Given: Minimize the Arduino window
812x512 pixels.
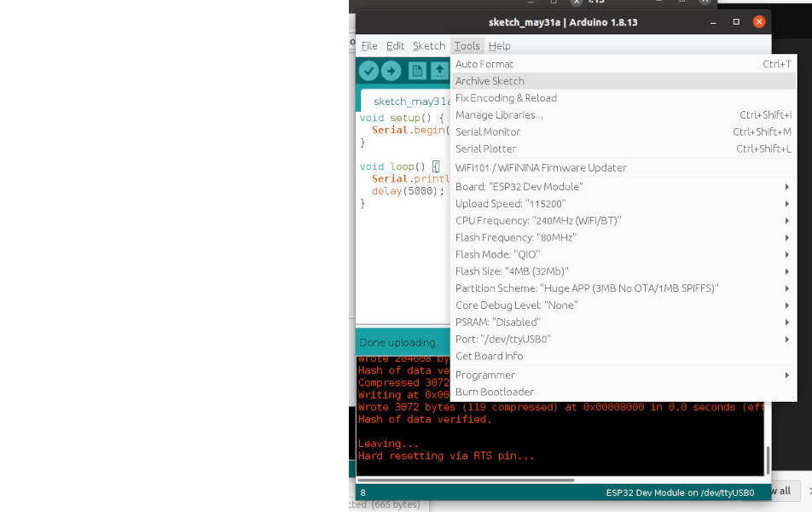Looking at the screenshot, I should (713, 22).
